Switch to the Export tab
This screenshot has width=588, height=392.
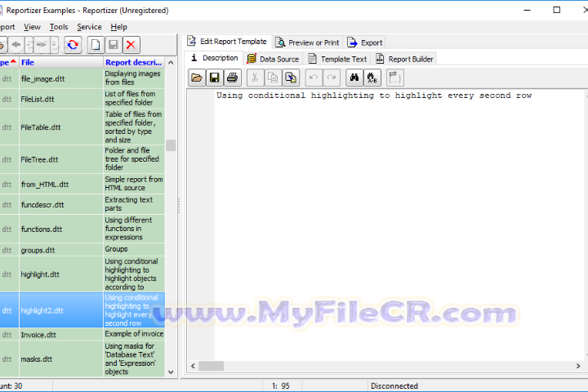364,42
